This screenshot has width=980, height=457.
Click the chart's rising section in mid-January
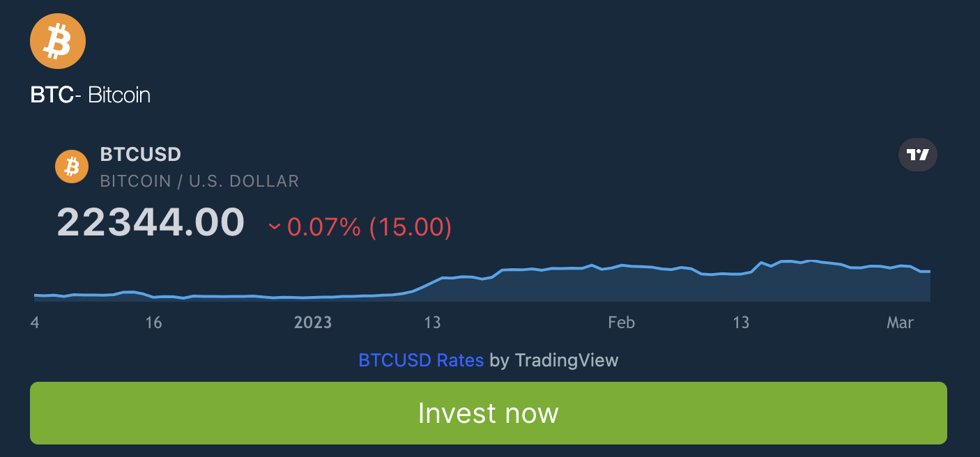(427, 284)
